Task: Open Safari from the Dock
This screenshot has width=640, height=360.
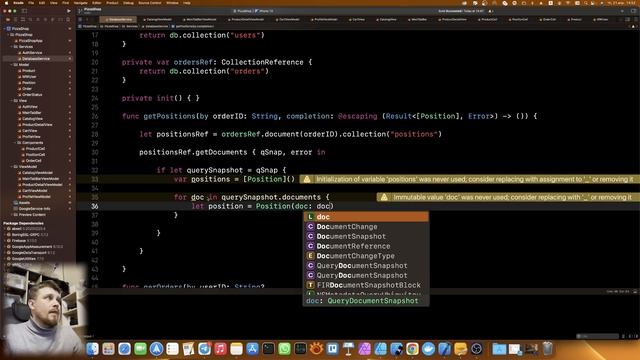Action: point(124,349)
